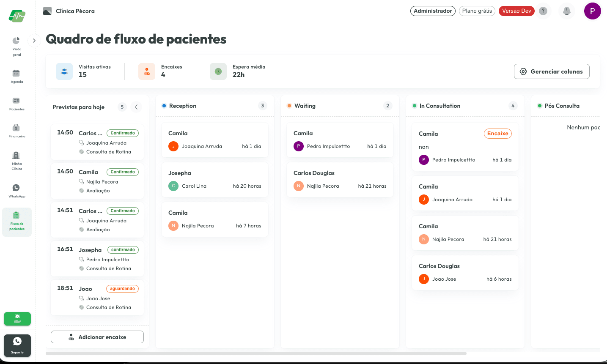607x364 pixels.
Task: Go to Pacientes in sidebar
Action: tap(16, 104)
